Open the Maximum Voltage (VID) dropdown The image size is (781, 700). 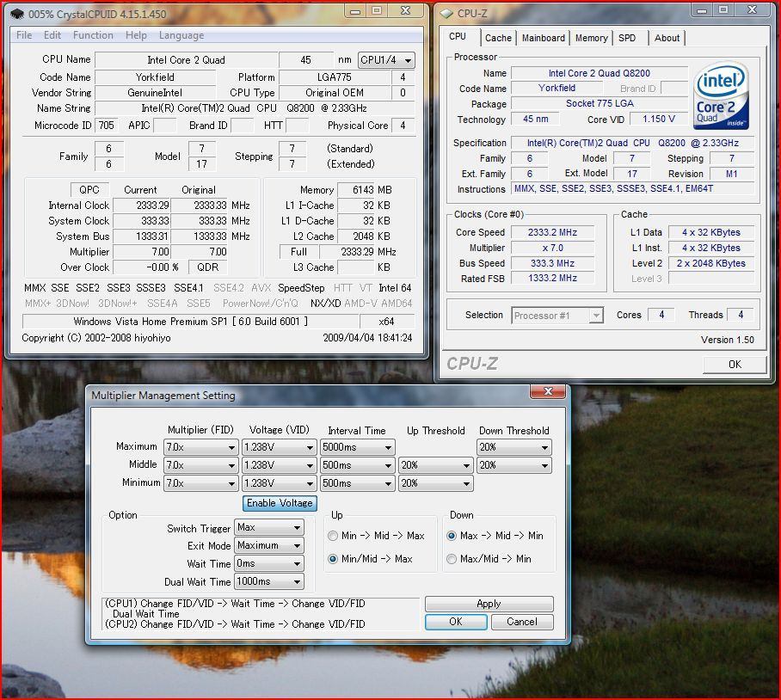point(279,447)
